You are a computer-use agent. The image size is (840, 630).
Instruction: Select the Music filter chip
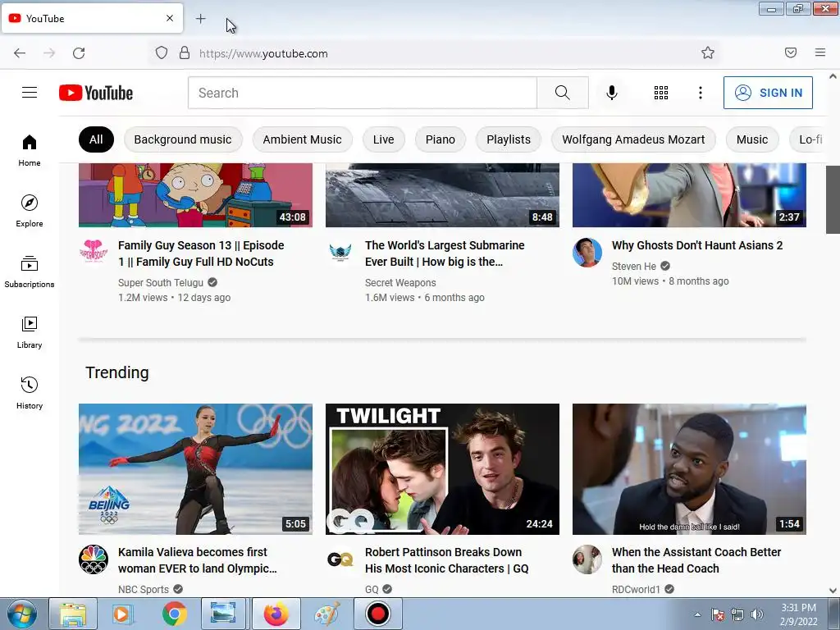tap(752, 139)
